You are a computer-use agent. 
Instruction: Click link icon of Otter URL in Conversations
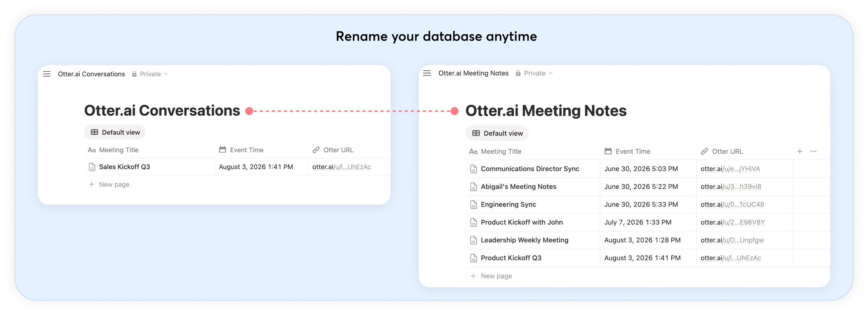point(316,150)
